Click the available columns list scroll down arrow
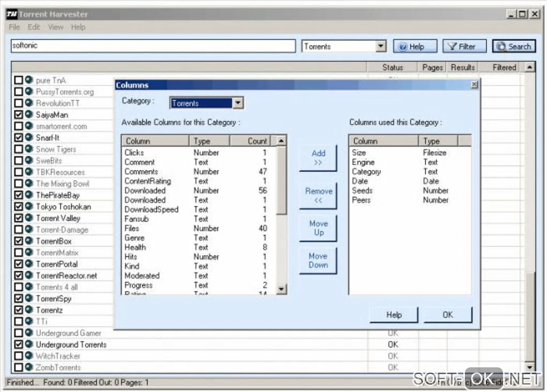This screenshot has height=392, width=547. click(x=281, y=289)
